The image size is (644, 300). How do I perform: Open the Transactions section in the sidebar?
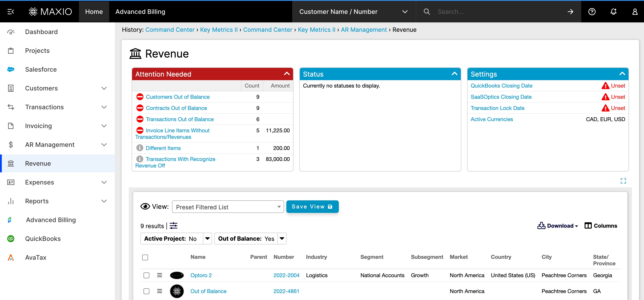(44, 107)
